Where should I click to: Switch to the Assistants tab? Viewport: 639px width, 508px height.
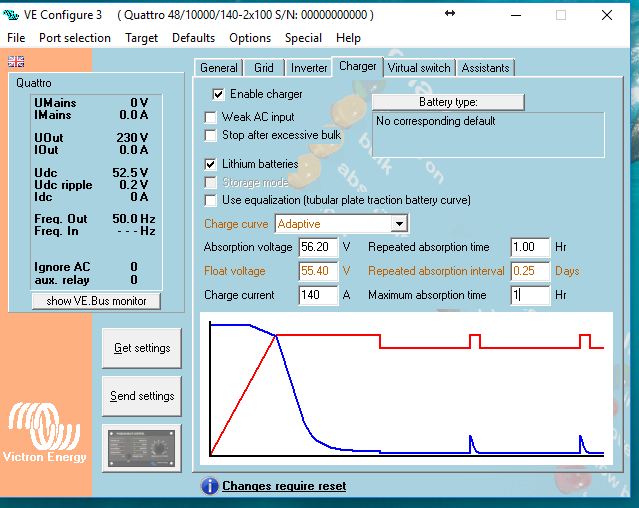[485, 68]
